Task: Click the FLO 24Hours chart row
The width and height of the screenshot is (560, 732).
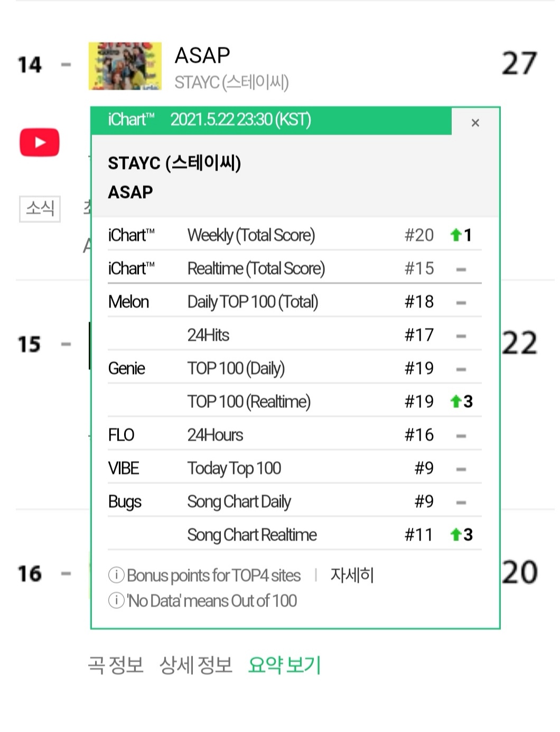Action: (x=294, y=435)
